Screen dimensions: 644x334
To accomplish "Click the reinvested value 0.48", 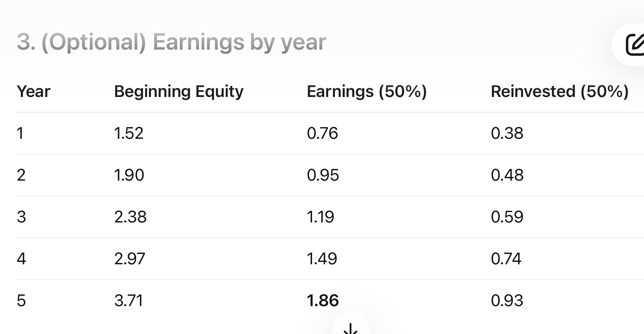I will click(507, 175).
